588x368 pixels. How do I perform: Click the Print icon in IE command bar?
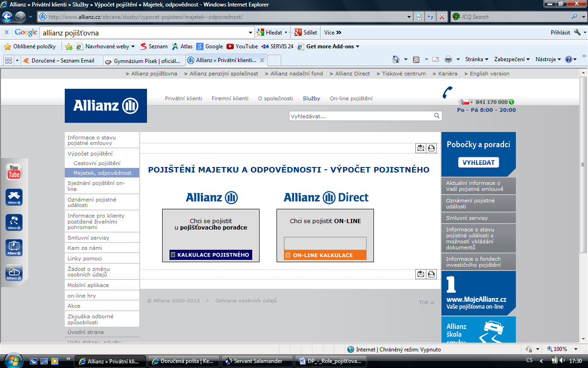(x=448, y=59)
